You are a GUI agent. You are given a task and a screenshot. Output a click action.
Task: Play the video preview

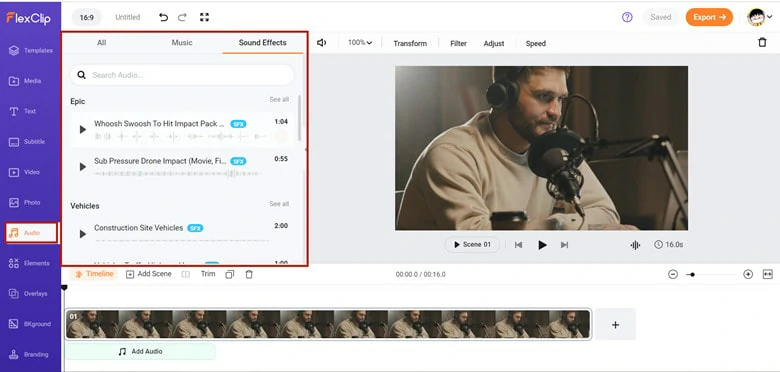point(542,245)
